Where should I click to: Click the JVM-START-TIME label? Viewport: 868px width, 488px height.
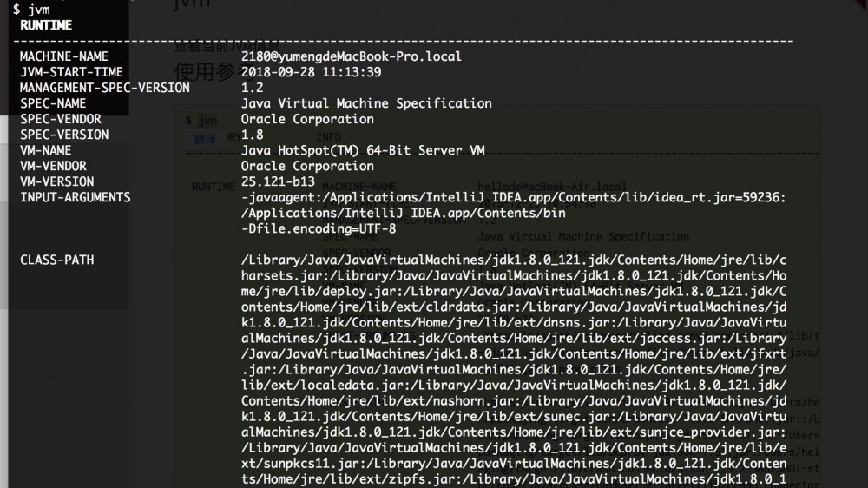click(71, 72)
